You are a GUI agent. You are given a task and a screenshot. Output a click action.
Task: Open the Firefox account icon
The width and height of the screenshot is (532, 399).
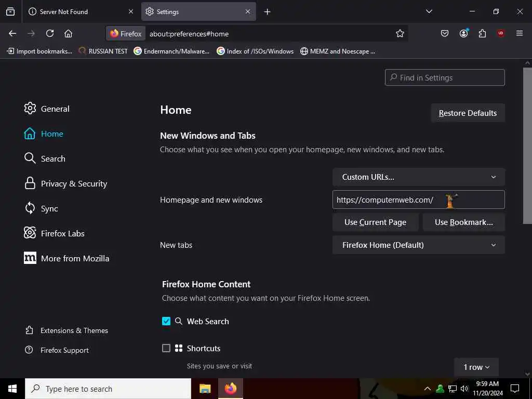point(463,33)
